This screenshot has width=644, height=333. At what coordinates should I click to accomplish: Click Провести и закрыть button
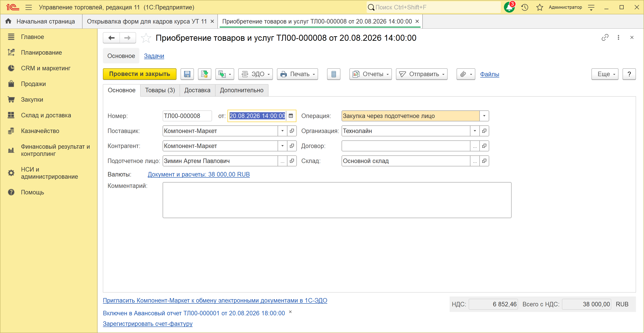pyautogui.click(x=140, y=74)
